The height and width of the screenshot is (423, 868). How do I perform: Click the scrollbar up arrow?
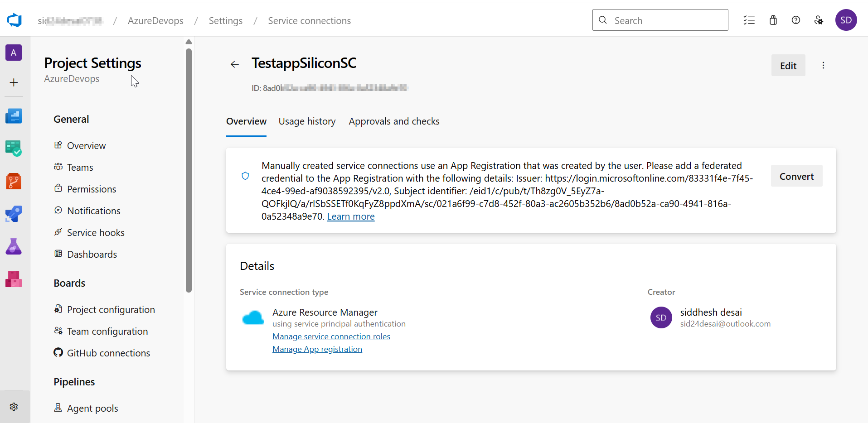pos(189,42)
